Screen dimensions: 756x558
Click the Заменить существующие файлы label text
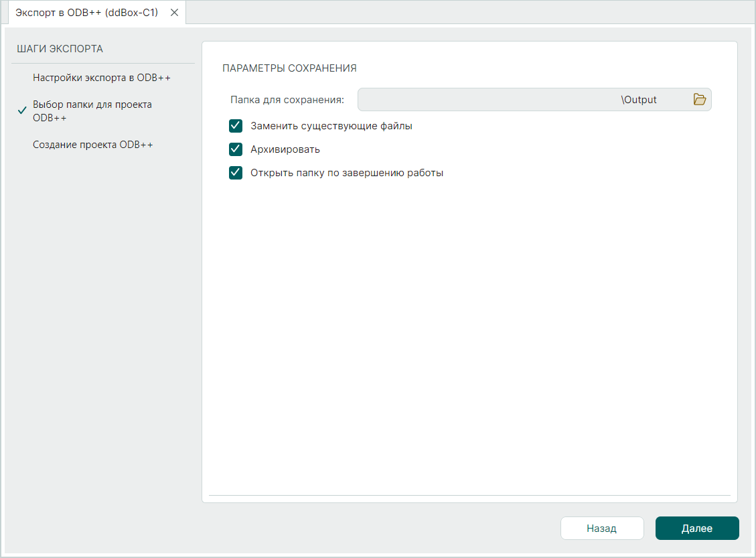coord(331,126)
